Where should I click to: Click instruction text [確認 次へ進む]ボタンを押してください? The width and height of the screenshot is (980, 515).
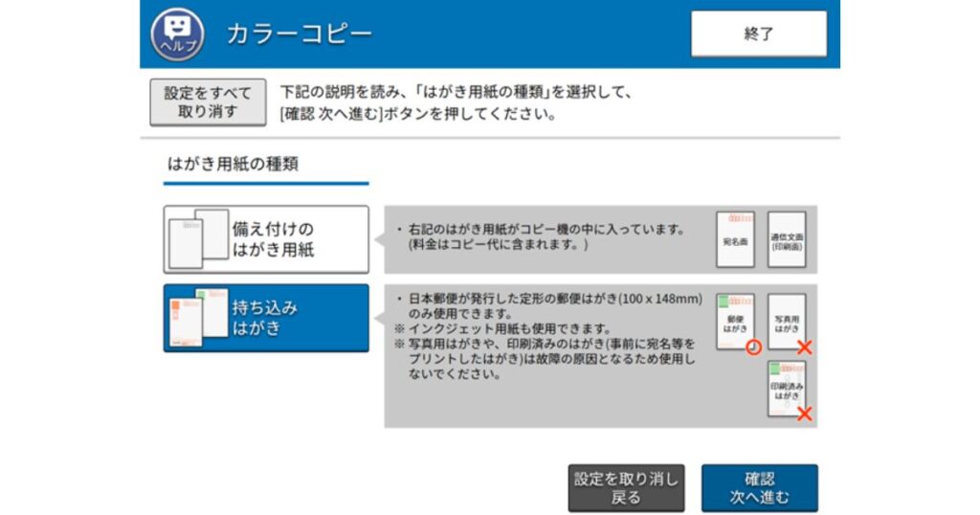click(x=418, y=114)
